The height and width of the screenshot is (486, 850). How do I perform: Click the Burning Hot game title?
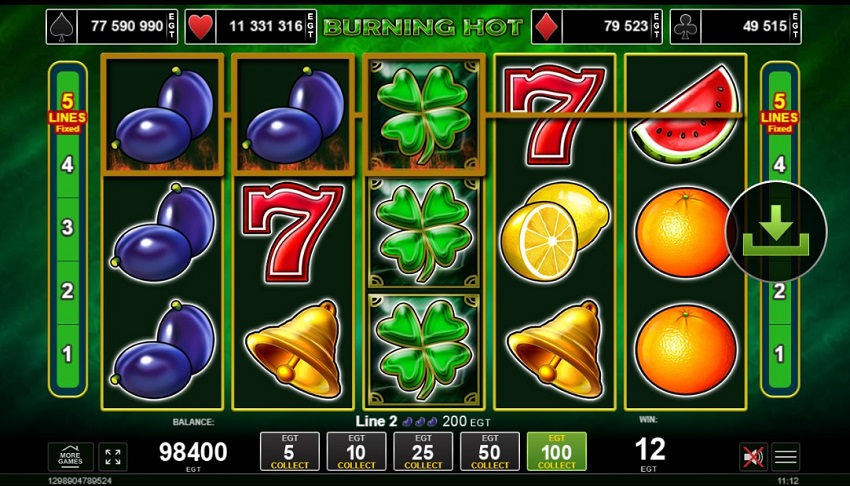pyautogui.click(x=423, y=27)
